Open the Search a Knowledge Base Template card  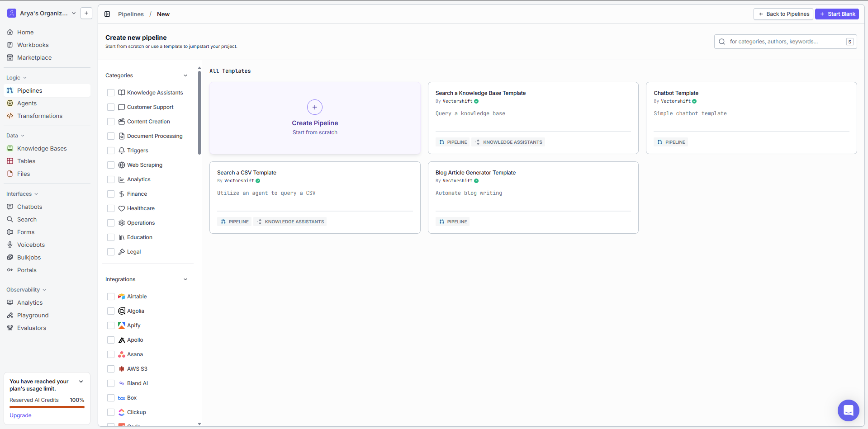click(x=533, y=118)
